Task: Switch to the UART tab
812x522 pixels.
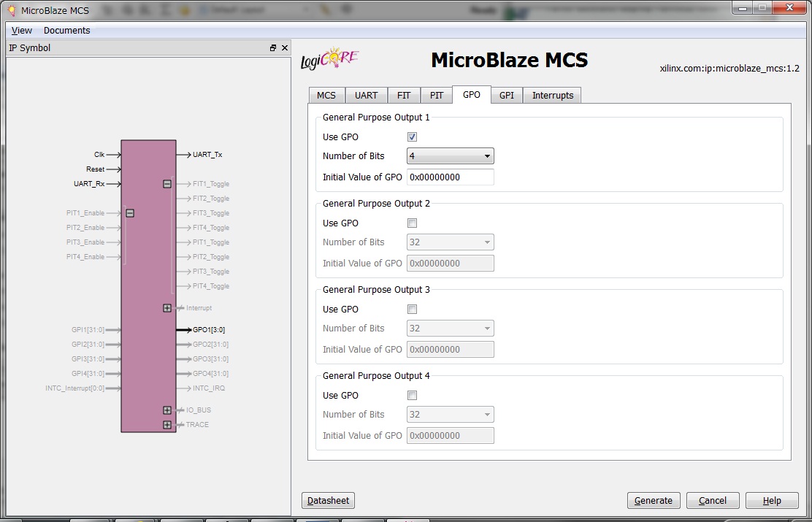Action: [x=366, y=96]
